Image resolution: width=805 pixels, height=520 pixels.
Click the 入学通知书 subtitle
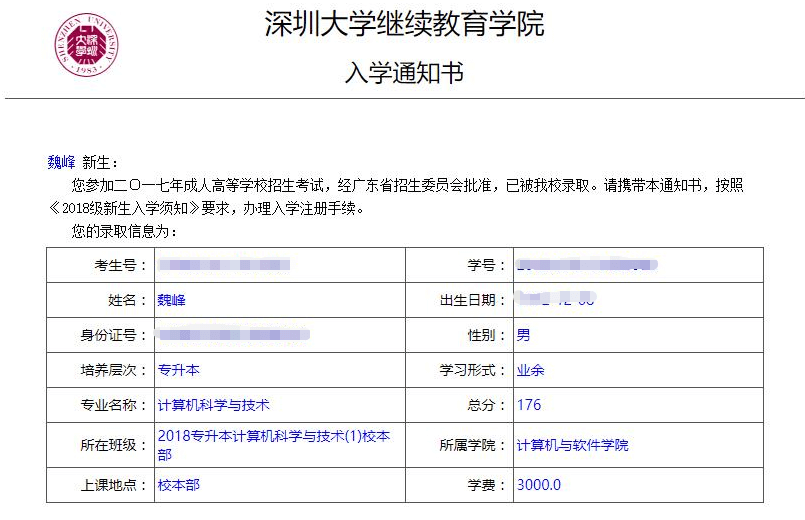pos(404,73)
